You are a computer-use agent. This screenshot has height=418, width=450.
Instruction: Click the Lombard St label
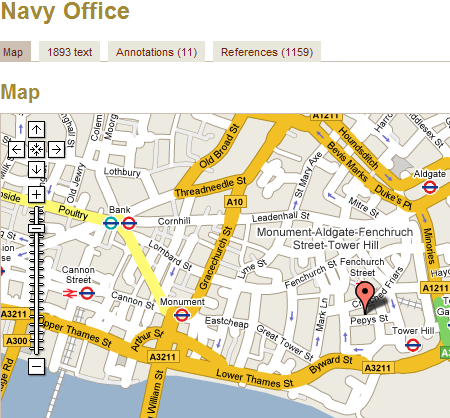coord(170,255)
